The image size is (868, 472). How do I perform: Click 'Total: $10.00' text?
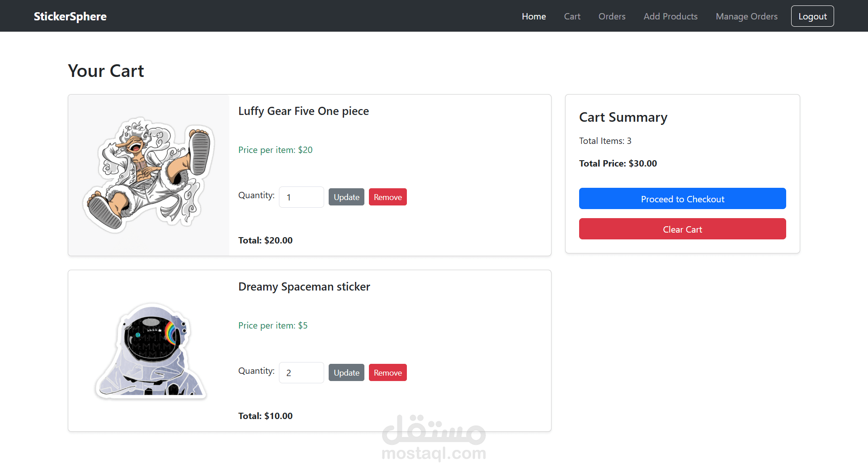point(265,416)
